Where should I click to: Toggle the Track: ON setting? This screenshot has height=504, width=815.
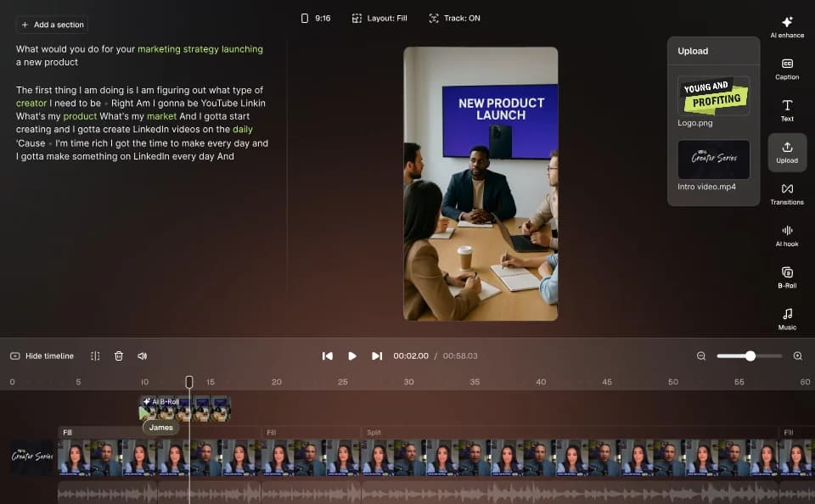455,17
